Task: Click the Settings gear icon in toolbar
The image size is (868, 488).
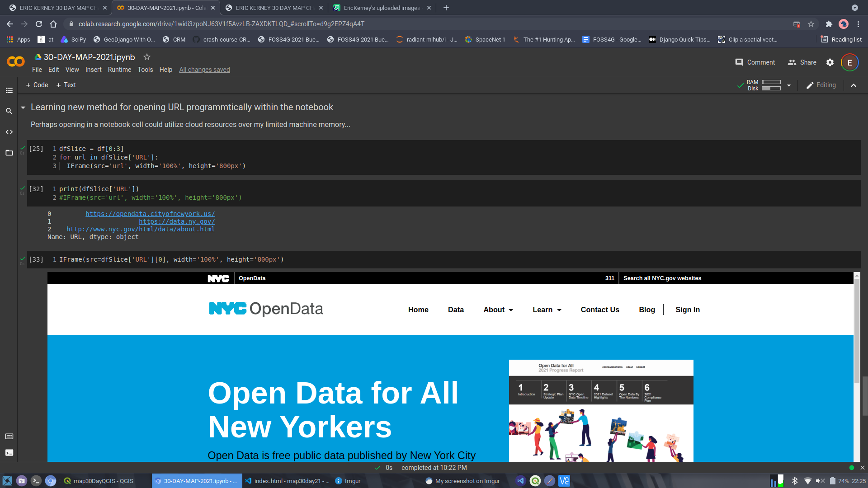Action: tap(830, 62)
